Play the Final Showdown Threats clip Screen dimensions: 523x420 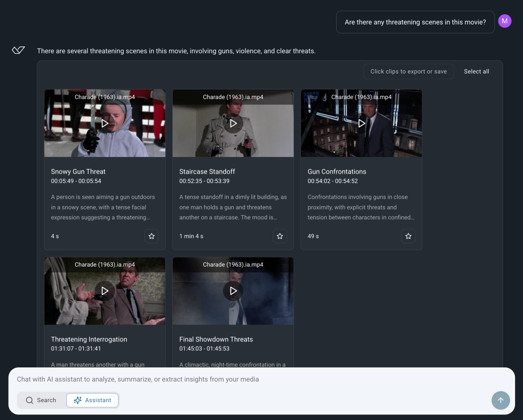tap(233, 291)
